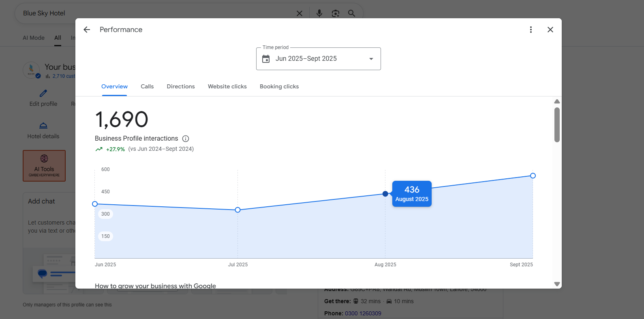
Task: Open Google Lens image search icon
Action: pyautogui.click(x=335, y=13)
